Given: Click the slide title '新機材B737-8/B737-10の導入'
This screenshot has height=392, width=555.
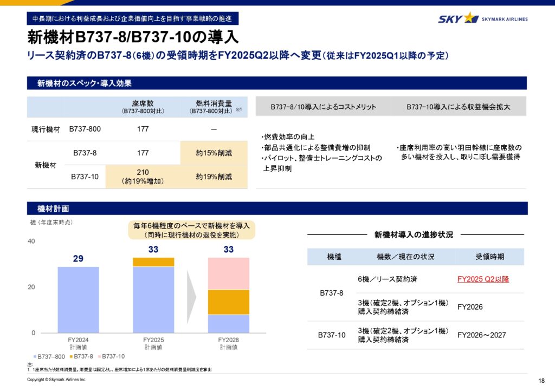Looking at the screenshot, I should click(133, 37).
